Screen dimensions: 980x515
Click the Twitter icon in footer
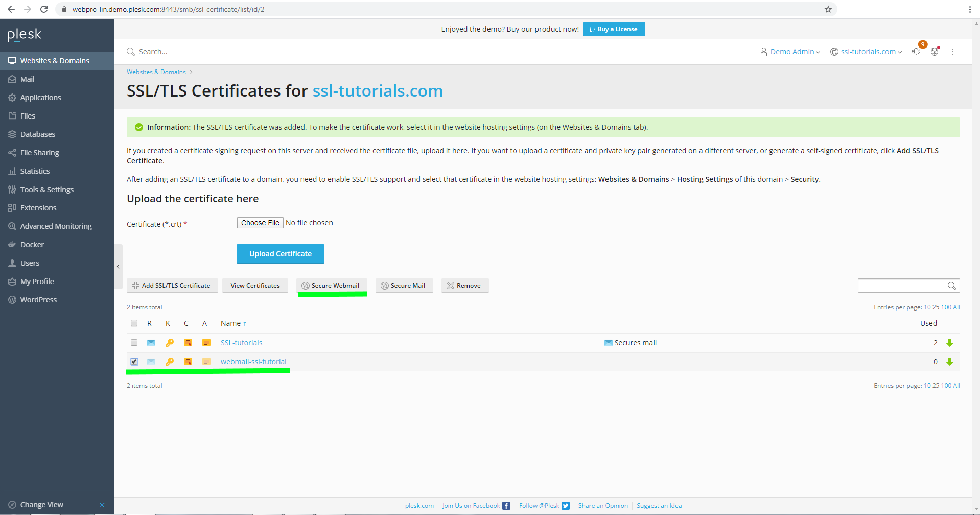pyautogui.click(x=566, y=506)
